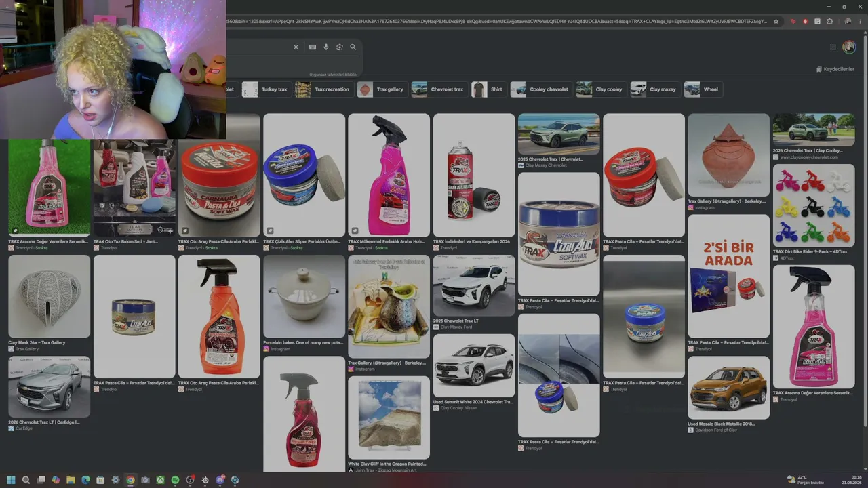Open Discord from the taskbar

tap(220, 480)
